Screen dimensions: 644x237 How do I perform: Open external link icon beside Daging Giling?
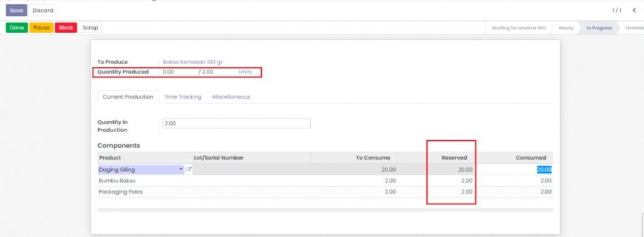click(x=189, y=169)
